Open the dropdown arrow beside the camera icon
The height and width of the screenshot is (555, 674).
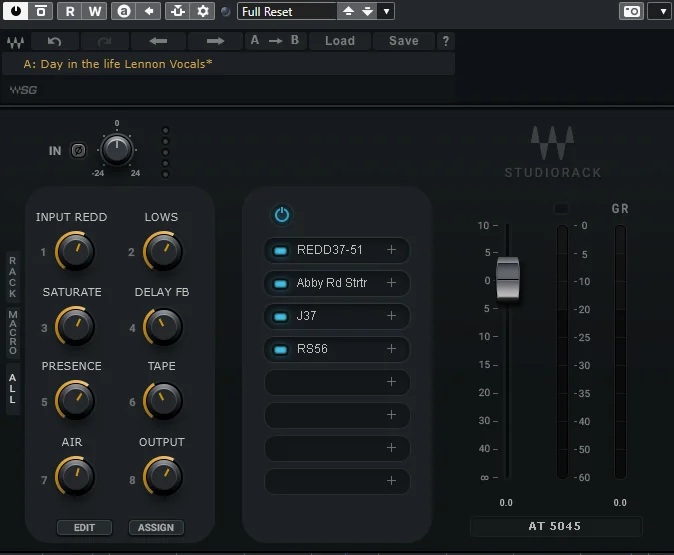tap(663, 11)
